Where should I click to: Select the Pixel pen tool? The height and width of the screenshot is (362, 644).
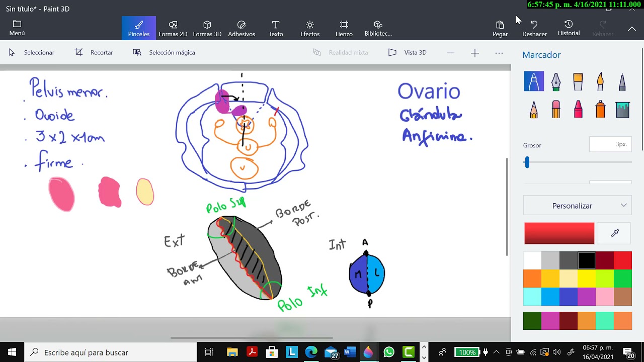(622, 81)
